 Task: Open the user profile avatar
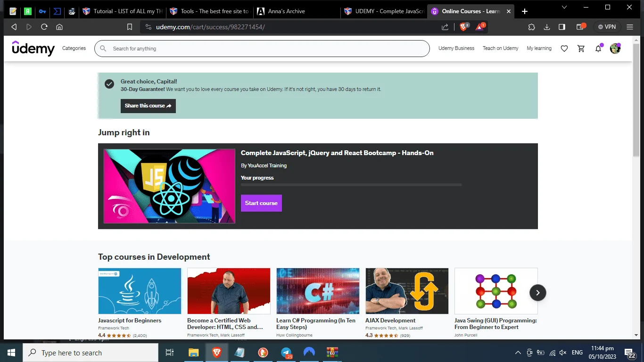(x=615, y=48)
